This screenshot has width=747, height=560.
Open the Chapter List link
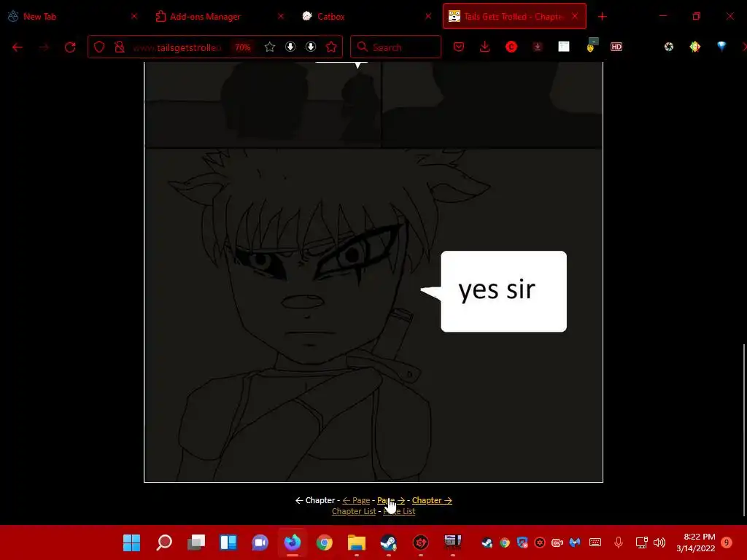point(354,511)
